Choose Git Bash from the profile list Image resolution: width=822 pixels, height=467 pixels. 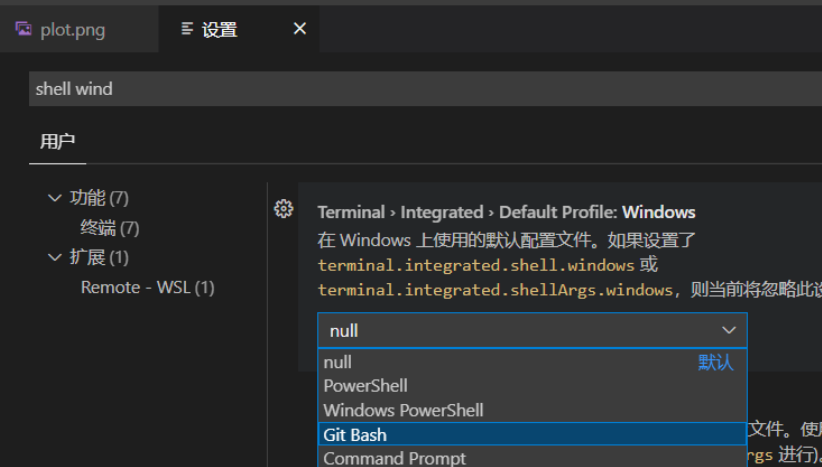pos(355,435)
